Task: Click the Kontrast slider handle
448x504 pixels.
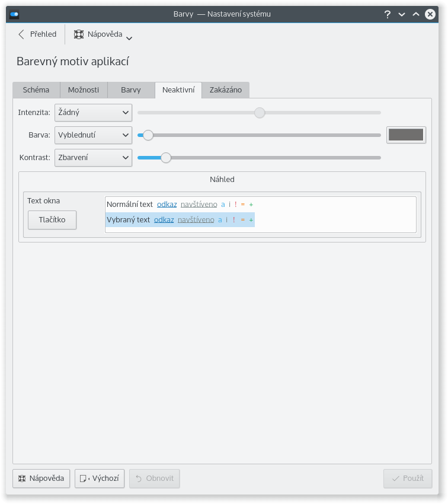Action: click(166, 158)
